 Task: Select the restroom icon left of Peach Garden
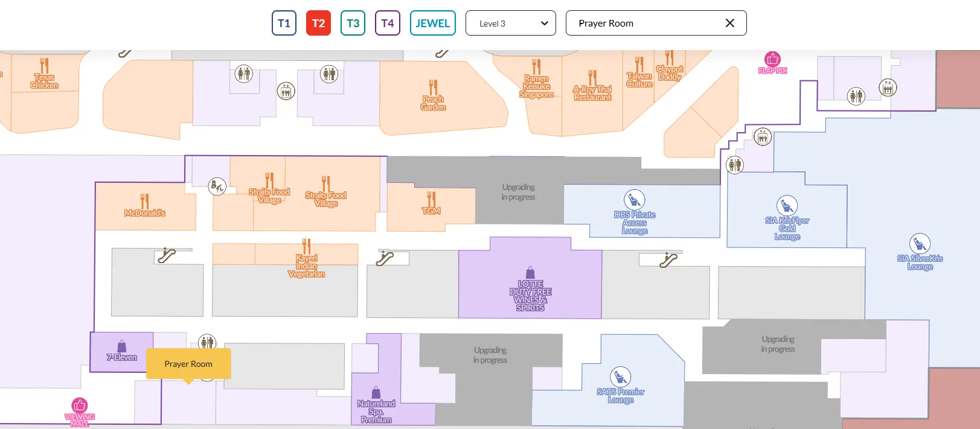(x=329, y=74)
